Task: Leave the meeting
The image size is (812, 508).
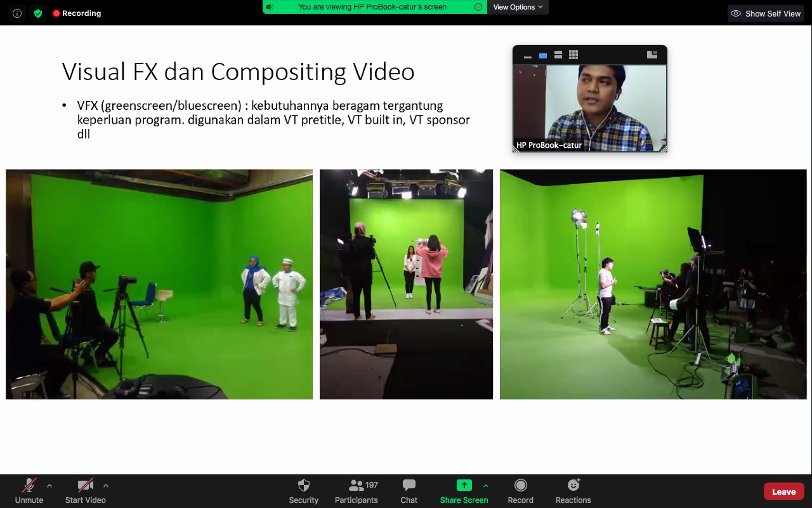Action: point(784,491)
